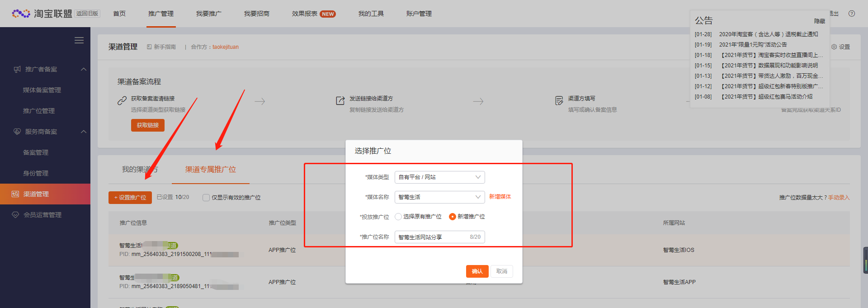868x308 pixels.
Task: Open announcement 2020年淘宝客退税截止通知
Action: pyautogui.click(x=769, y=34)
